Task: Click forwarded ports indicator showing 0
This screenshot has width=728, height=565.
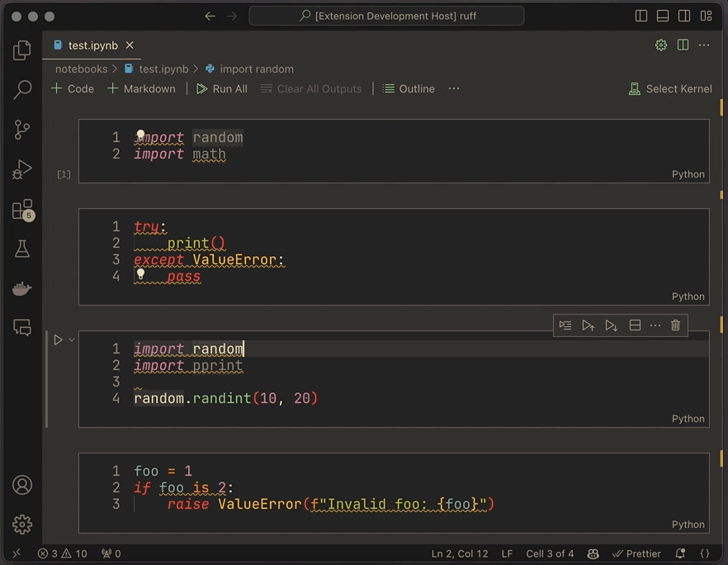Action: (111, 553)
